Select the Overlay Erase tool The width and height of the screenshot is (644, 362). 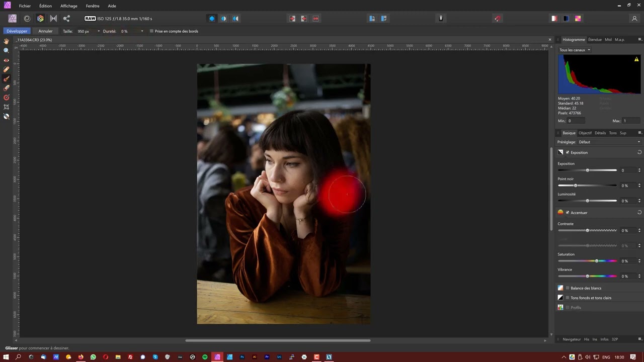pyautogui.click(x=6, y=88)
